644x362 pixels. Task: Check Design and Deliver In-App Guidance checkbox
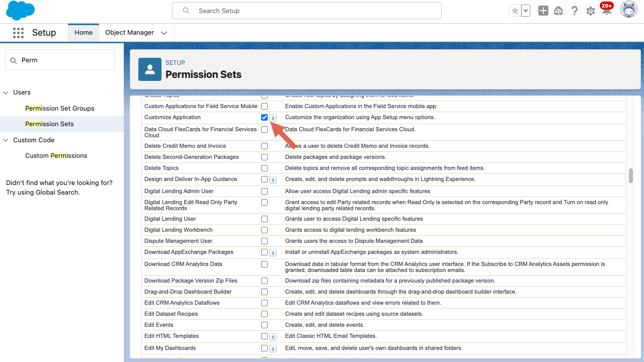click(264, 179)
